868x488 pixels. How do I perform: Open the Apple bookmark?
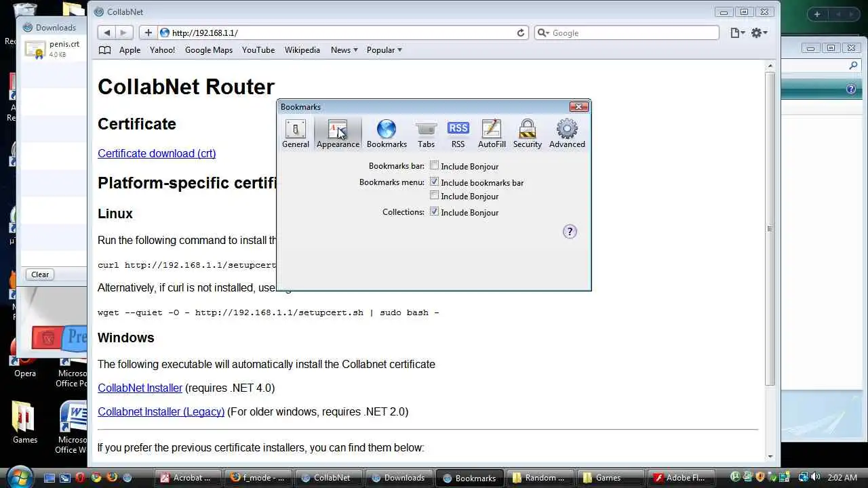[130, 50]
